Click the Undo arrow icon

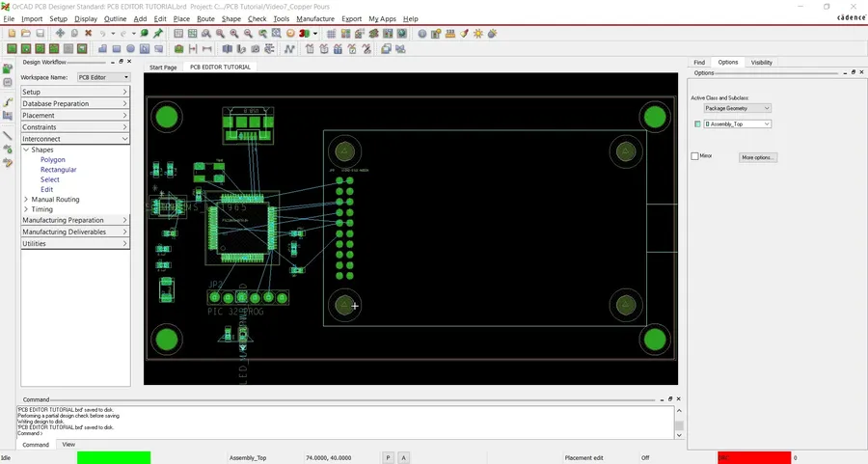103,33
